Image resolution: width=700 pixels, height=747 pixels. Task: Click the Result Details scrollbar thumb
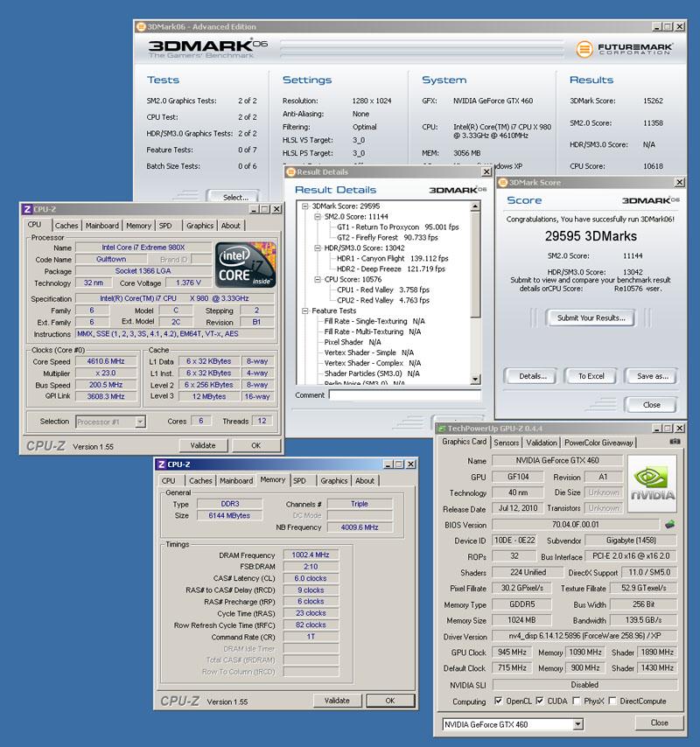tap(475, 265)
